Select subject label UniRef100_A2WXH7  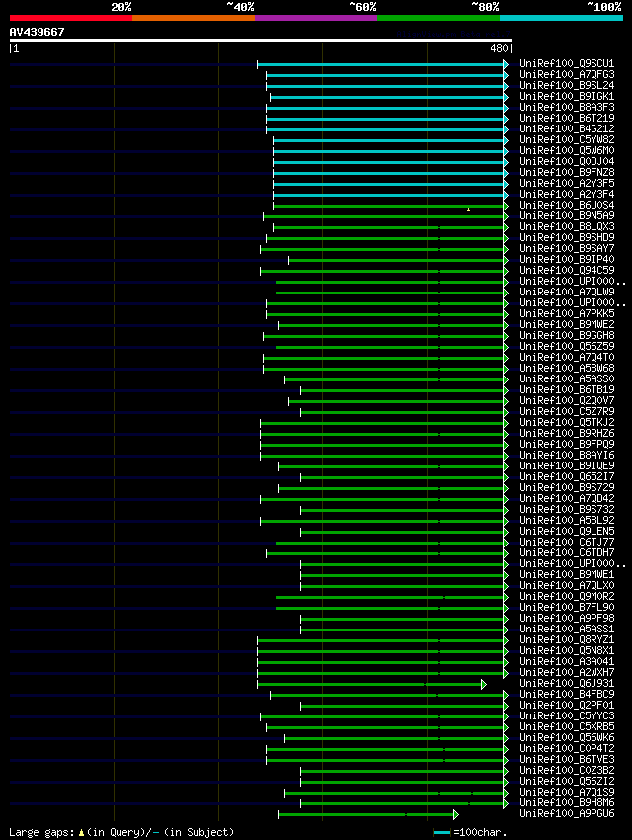tap(567, 672)
